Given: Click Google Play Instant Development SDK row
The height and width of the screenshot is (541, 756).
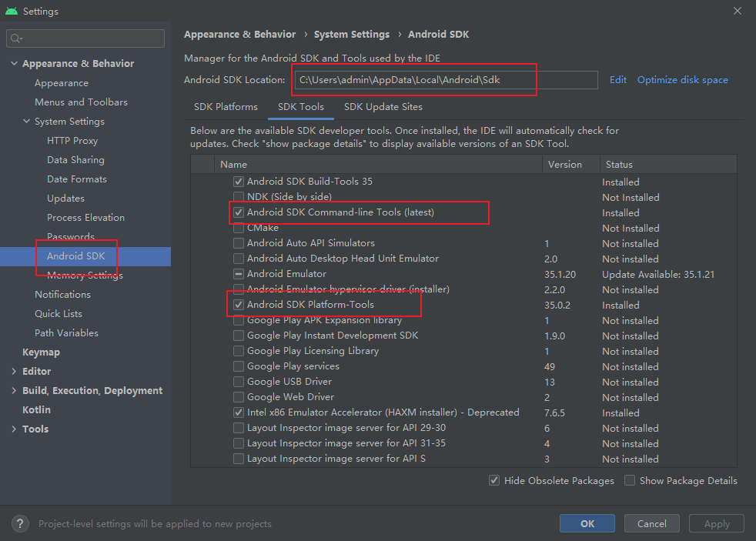Looking at the screenshot, I should pos(463,336).
